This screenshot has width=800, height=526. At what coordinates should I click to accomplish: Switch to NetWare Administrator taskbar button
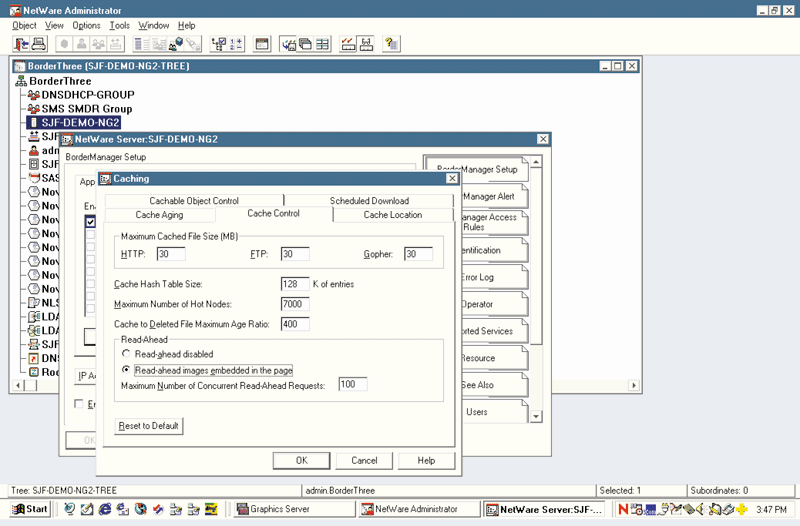pyautogui.click(x=419, y=509)
